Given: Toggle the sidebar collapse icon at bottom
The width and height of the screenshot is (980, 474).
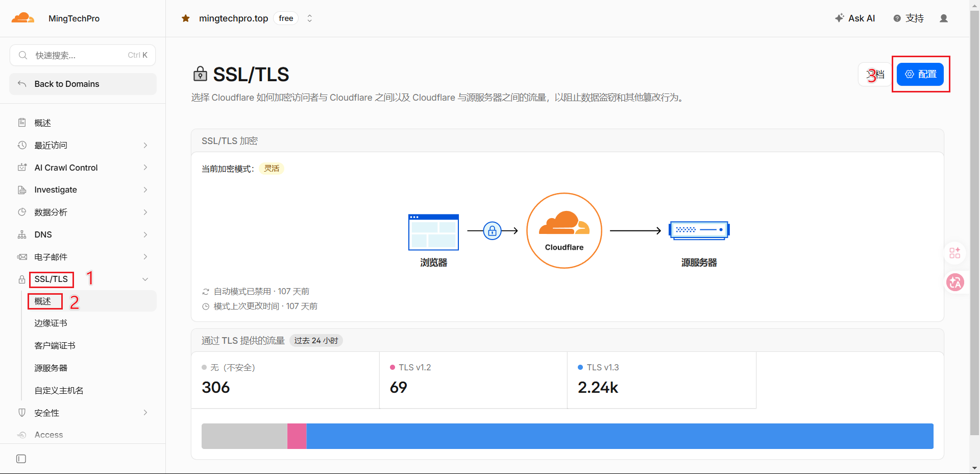Looking at the screenshot, I should (21, 459).
